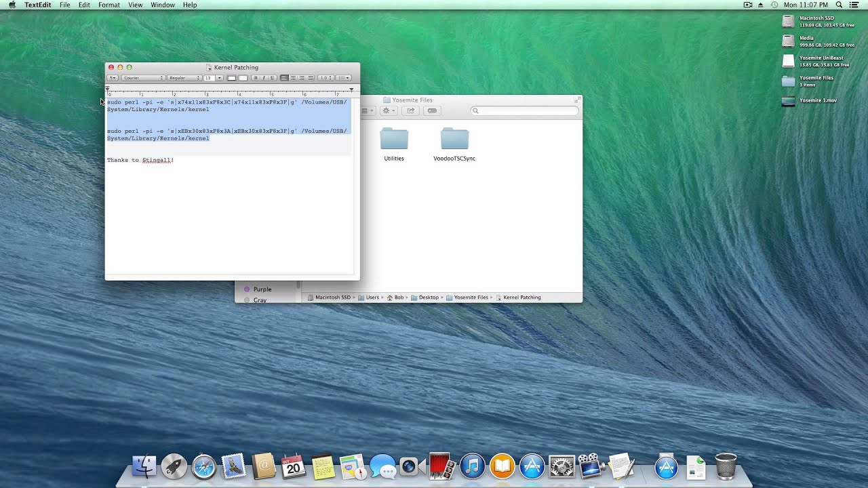868x488 pixels.
Task: Click the right margin marker on ruler
Action: pyautogui.click(x=351, y=89)
